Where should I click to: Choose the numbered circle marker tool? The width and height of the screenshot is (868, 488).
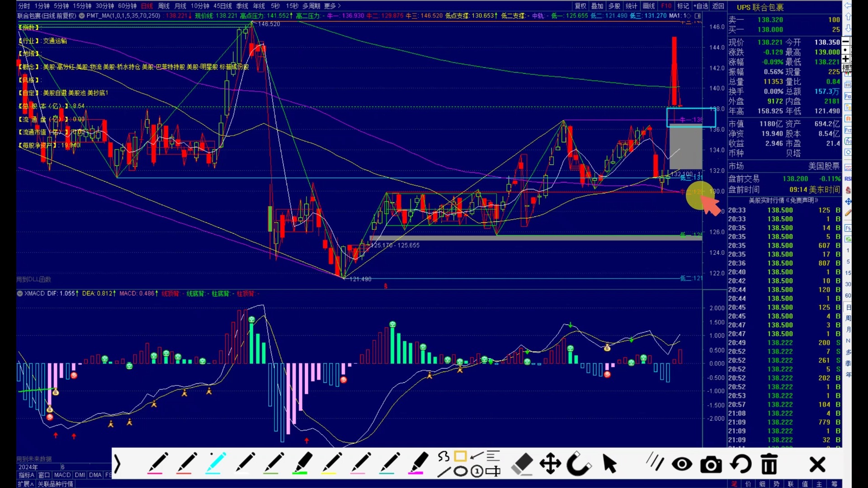point(476,472)
